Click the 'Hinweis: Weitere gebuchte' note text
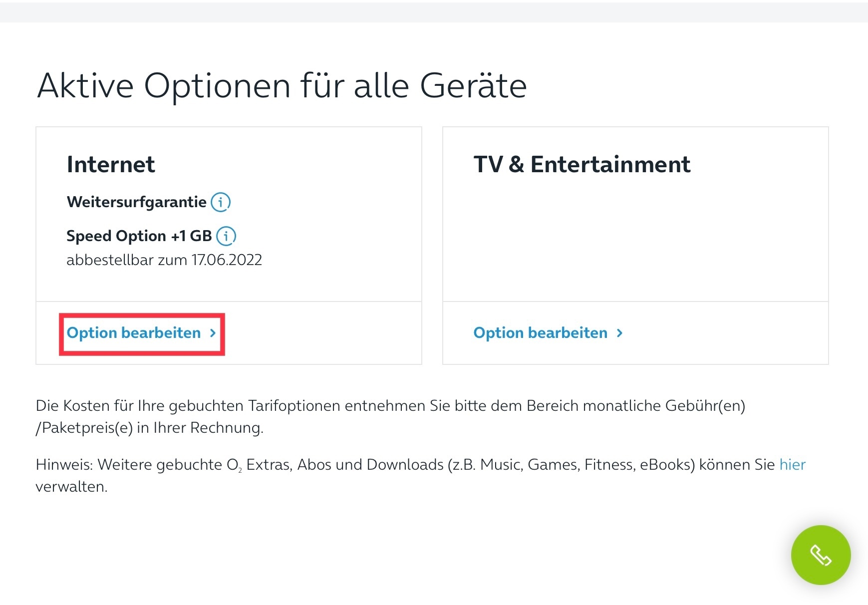 [420, 475]
